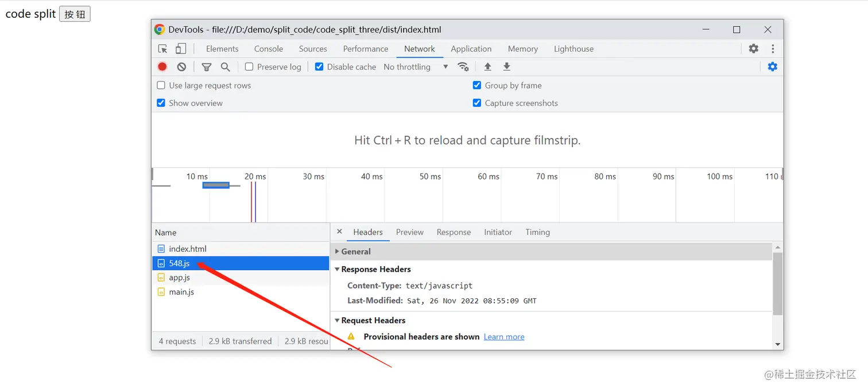Viewport: 868px width, 392px height.
Task: Minimize the DevTools window
Action: coord(706,29)
